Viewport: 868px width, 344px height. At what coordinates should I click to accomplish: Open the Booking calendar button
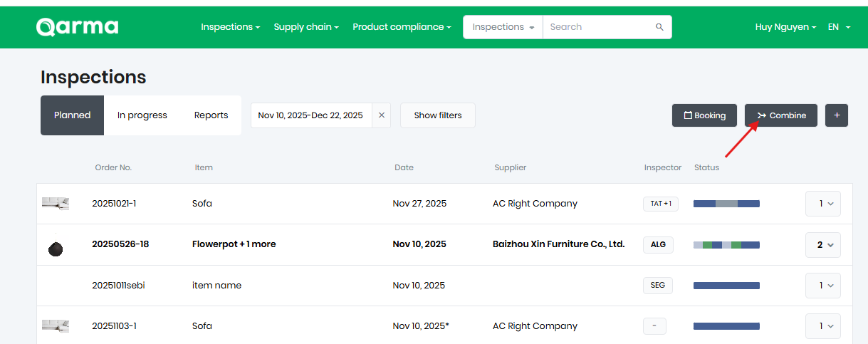coord(705,115)
